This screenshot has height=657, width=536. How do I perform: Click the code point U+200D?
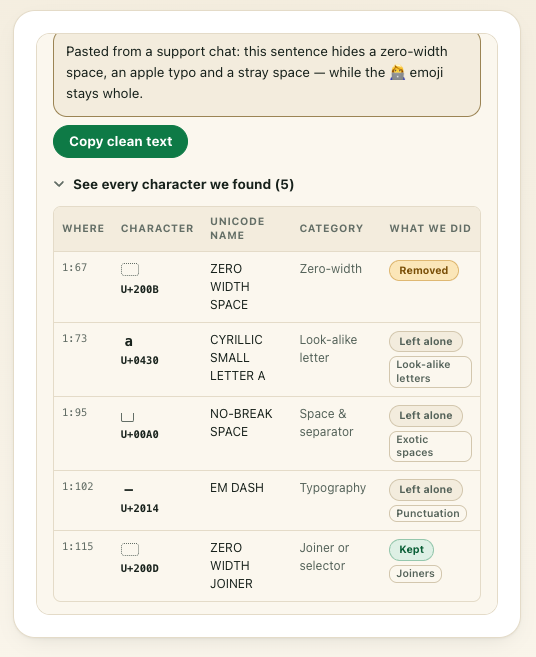click(140, 569)
